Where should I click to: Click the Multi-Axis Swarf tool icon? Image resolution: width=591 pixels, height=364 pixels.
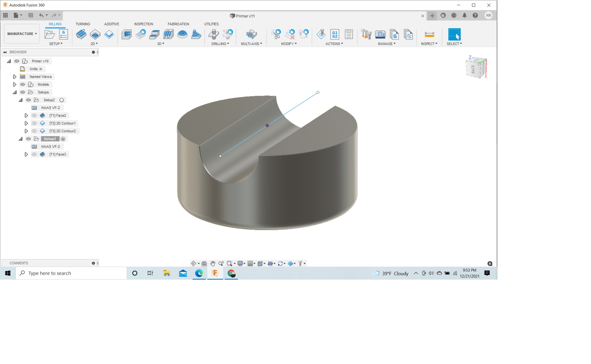251,34
